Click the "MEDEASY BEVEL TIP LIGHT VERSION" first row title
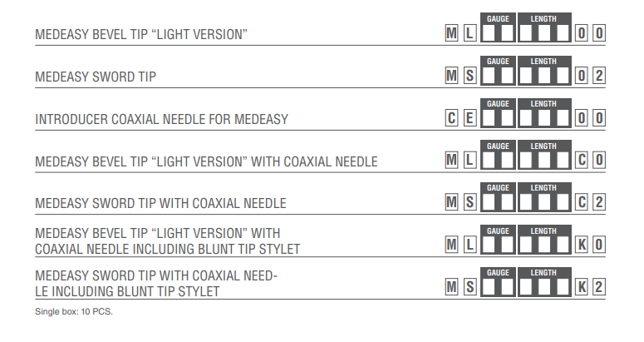This screenshot has height=342, width=644. tap(142, 35)
